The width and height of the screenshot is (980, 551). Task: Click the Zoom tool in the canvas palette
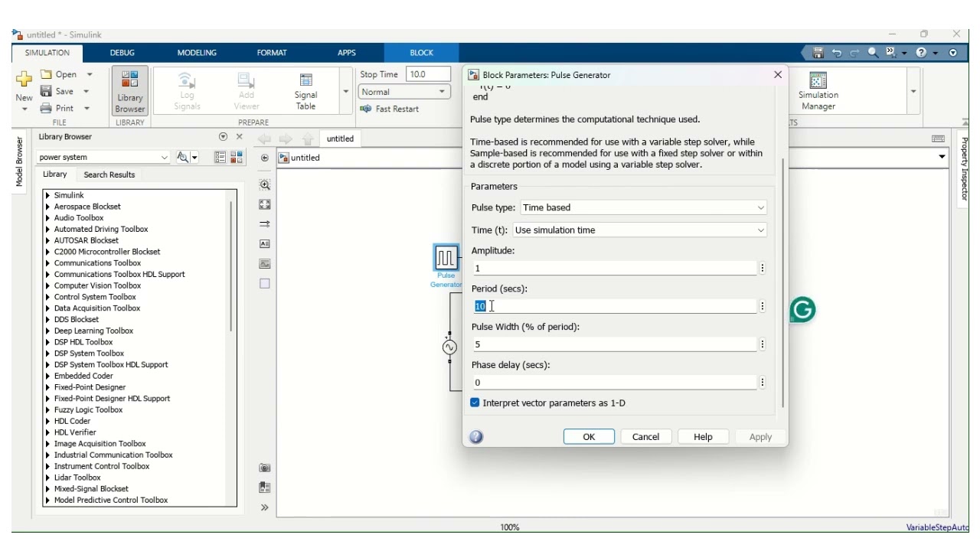click(265, 184)
